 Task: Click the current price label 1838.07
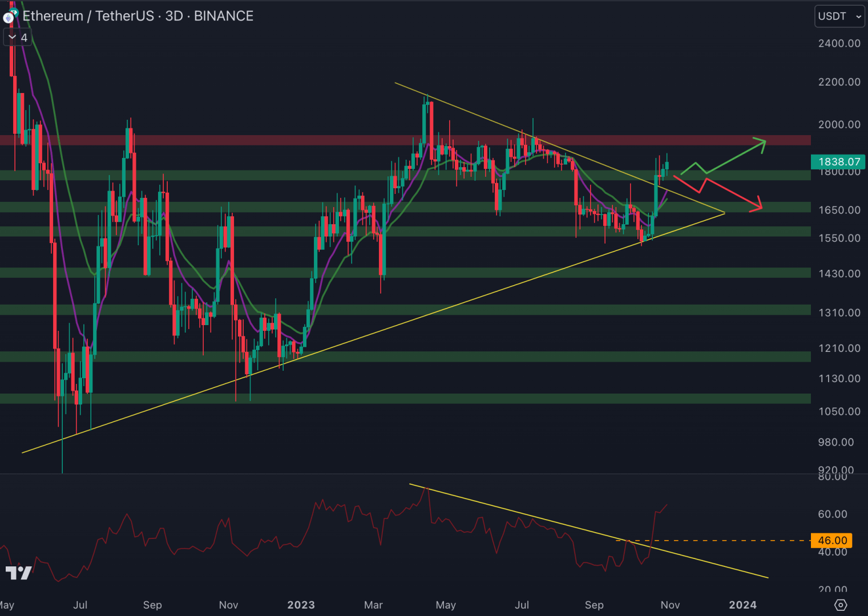point(838,162)
